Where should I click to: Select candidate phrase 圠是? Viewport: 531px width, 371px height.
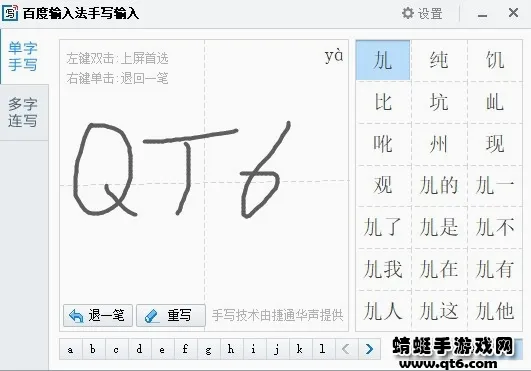tap(439, 227)
